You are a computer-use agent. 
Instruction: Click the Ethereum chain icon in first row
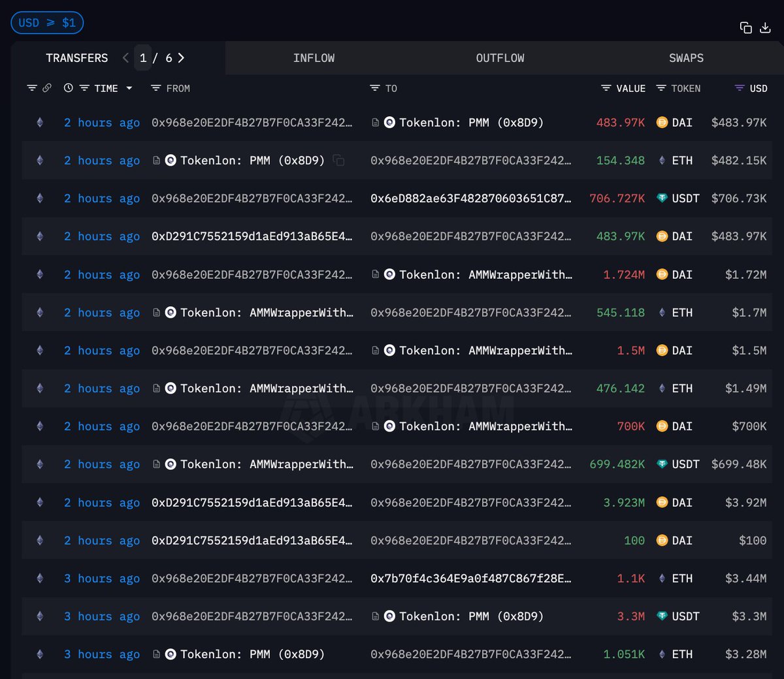(x=40, y=123)
